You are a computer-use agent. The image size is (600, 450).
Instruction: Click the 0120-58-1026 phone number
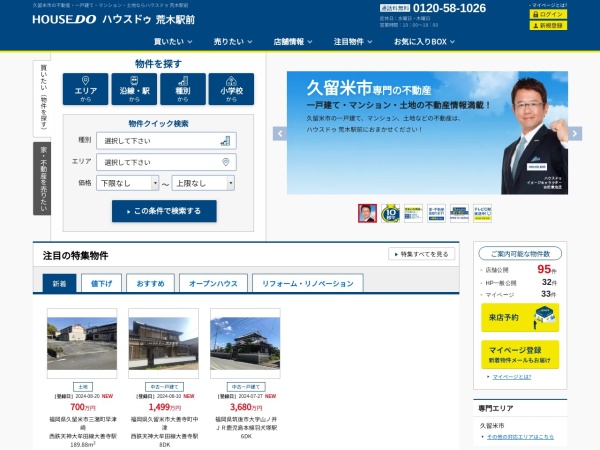click(x=449, y=8)
